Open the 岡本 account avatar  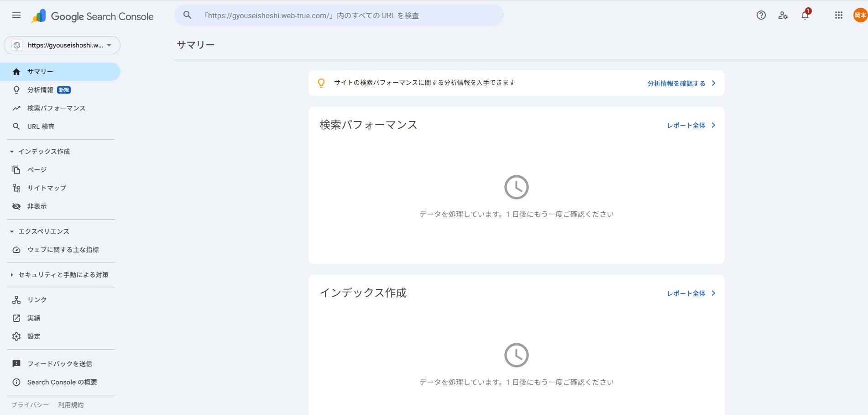[x=860, y=15]
